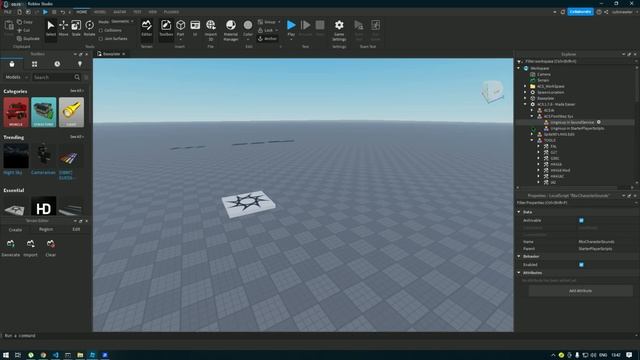Open the VIEW ribbon tab
The image size is (640, 360).
(x=153, y=12)
